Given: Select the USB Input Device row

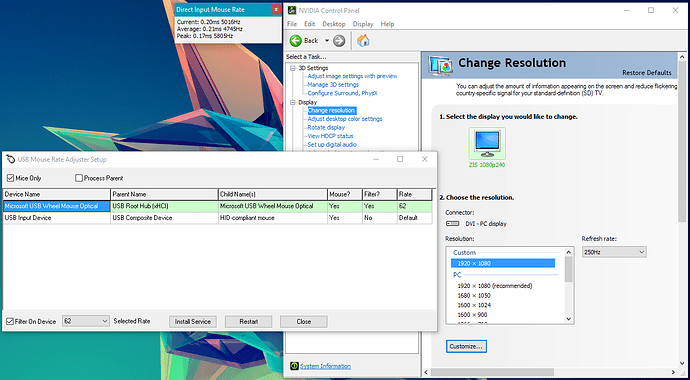Looking at the screenshot, I should click(217, 218).
